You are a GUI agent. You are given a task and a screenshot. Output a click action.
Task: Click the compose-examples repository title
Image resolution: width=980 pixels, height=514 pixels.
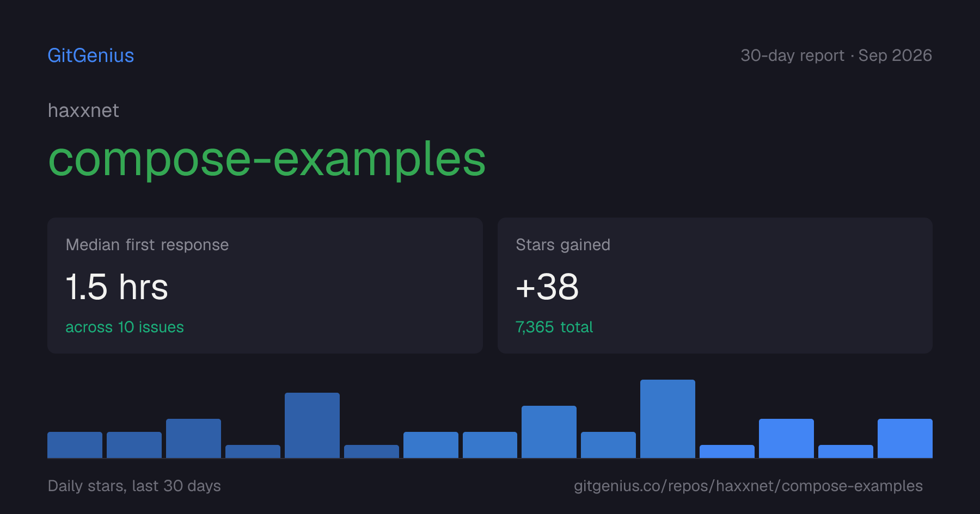coord(267,159)
